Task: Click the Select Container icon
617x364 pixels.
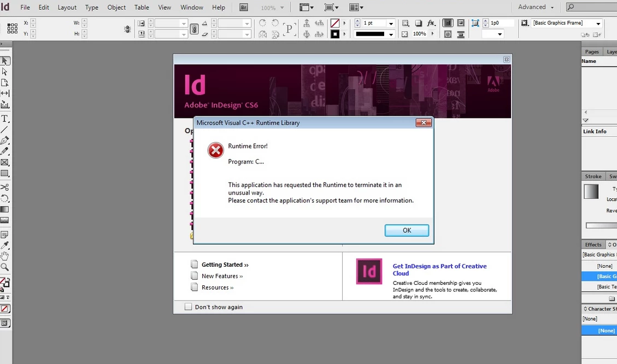Action: pos(307,23)
